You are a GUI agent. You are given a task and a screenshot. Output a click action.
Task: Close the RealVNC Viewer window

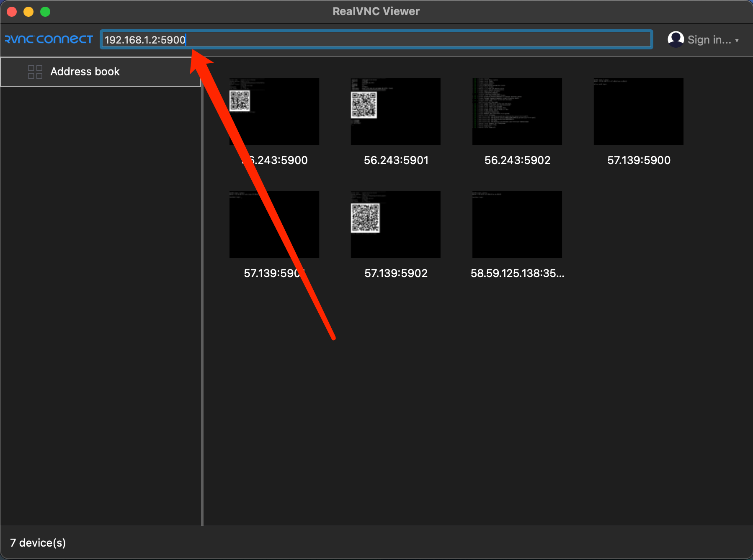click(x=12, y=12)
